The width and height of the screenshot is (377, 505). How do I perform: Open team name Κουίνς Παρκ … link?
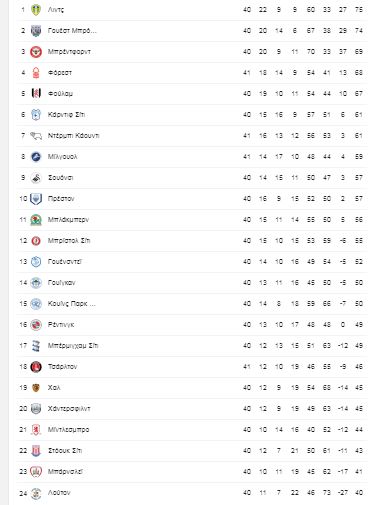click(72, 304)
